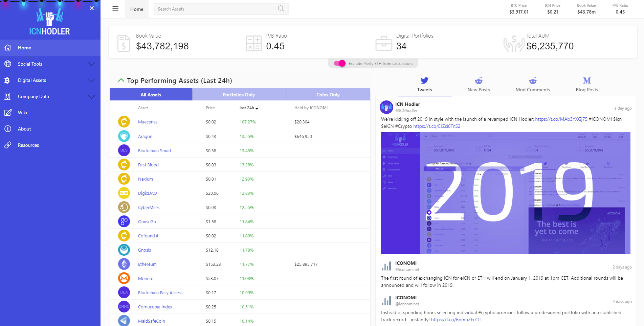Click the Digital Assets bitcoin icon
Screen dimensions: 644x326
(7, 80)
